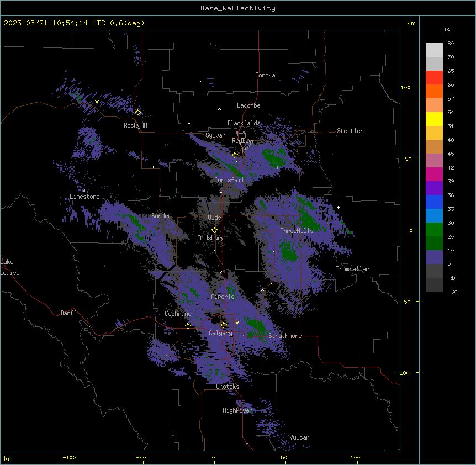The height and width of the screenshot is (465, 476).
Task: Click the yellow diamond marker above Calgary label
Action: click(224, 325)
